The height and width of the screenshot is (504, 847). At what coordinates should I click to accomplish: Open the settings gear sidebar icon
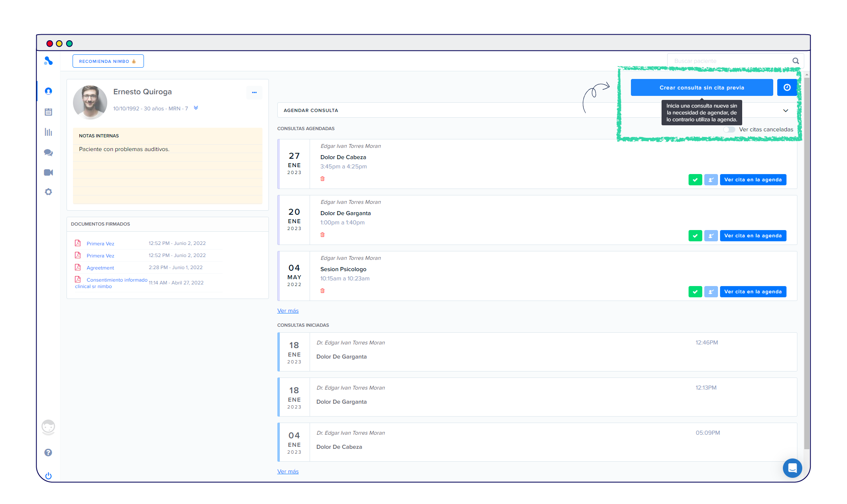tap(48, 192)
